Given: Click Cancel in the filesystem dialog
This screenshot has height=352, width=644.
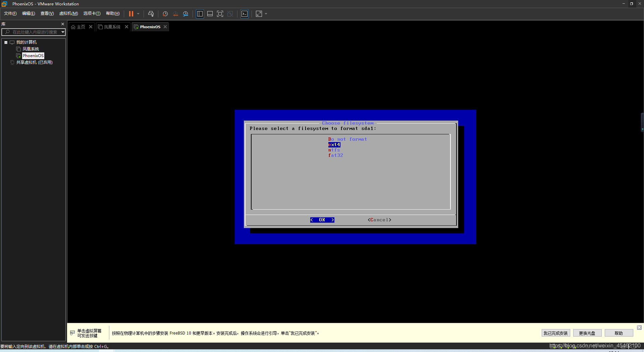Looking at the screenshot, I should tap(379, 220).
